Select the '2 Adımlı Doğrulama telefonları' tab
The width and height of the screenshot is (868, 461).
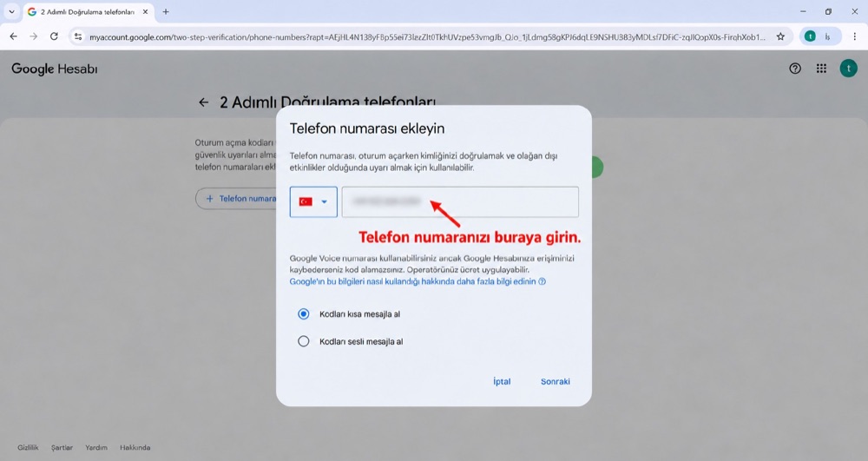point(89,11)
